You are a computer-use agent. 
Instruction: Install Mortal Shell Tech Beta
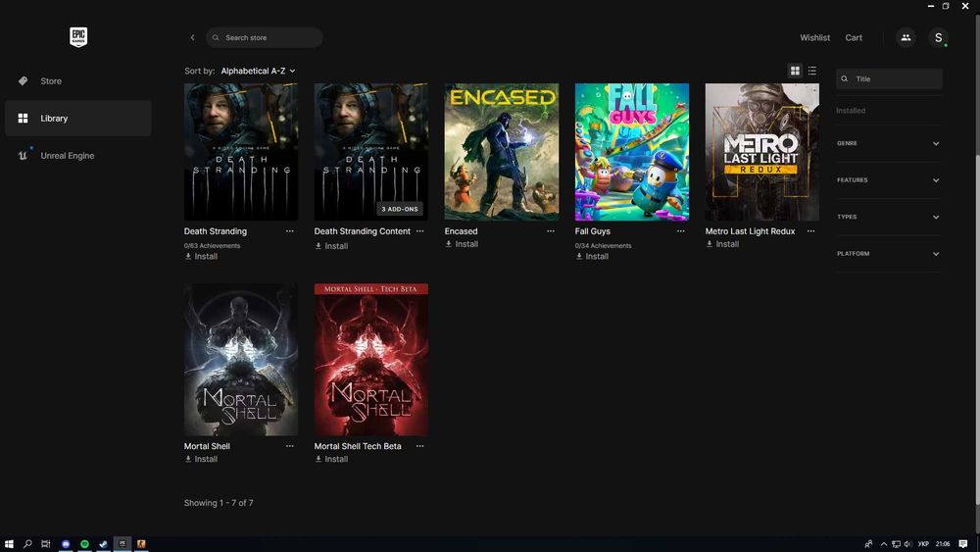pos(331,459)
